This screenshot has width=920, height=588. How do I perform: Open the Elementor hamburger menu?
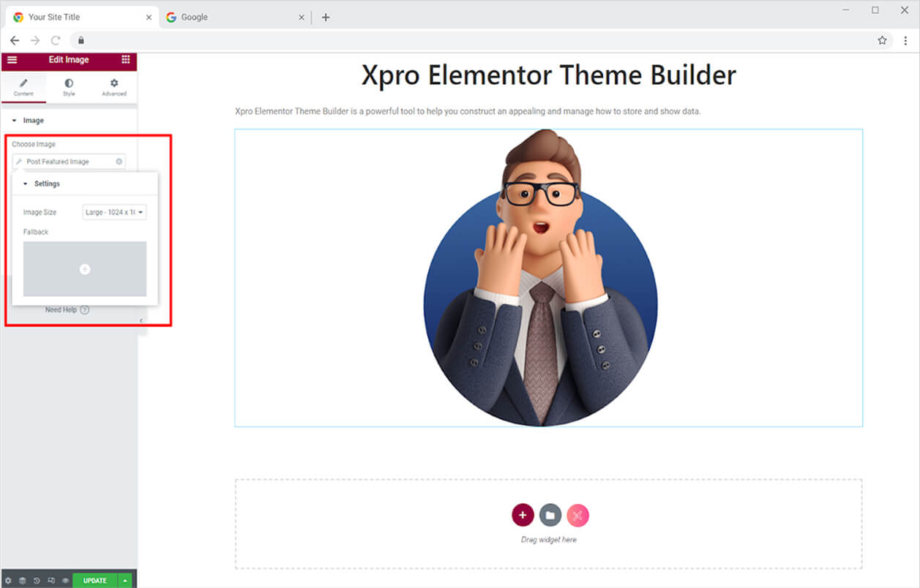tap(12, 60)
